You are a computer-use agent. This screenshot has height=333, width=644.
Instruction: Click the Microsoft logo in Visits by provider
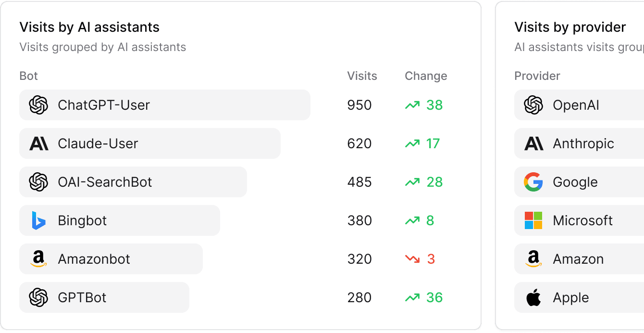coord(533,220)
